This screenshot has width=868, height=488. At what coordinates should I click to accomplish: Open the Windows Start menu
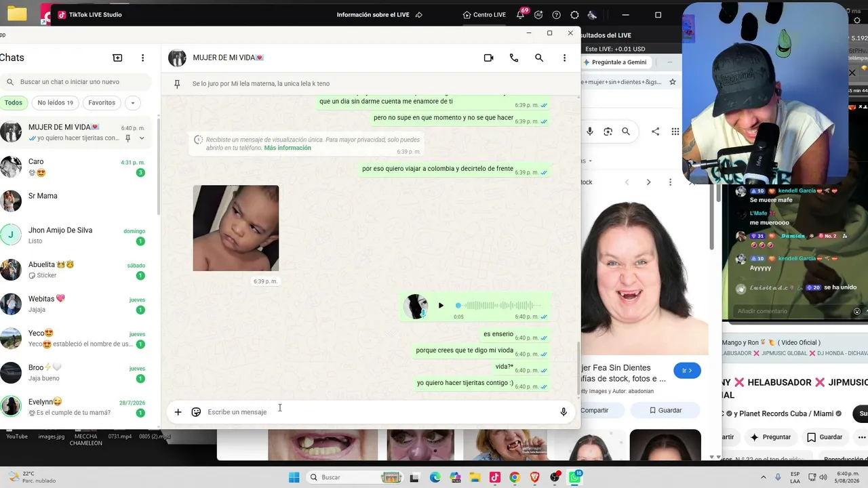tap(294, 477)
